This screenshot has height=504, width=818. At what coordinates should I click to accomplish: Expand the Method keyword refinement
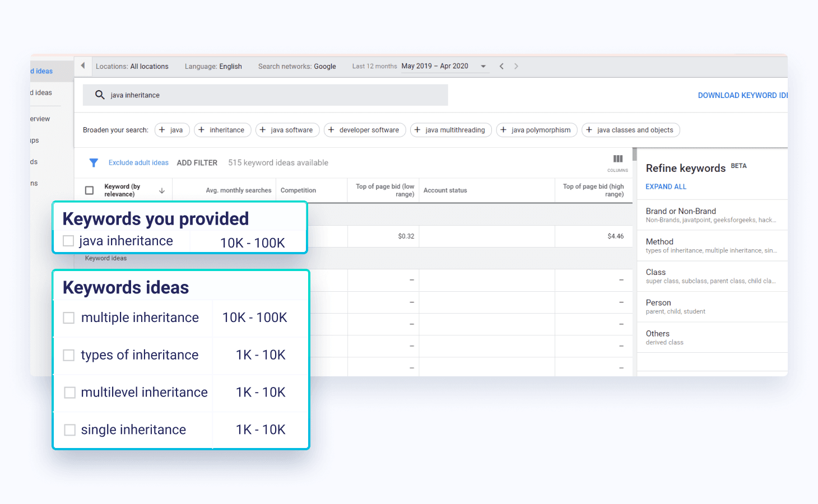(x=659, y=241)
